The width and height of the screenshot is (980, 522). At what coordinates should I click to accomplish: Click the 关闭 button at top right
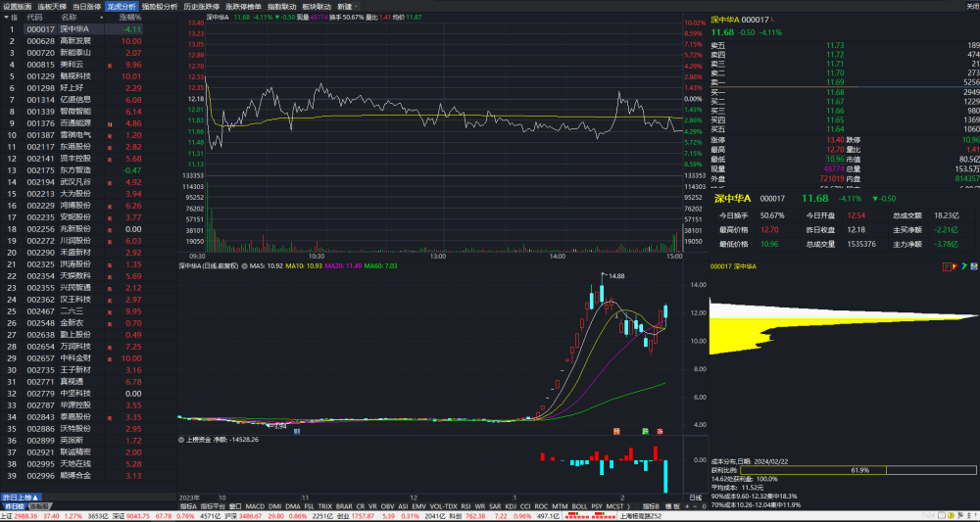click(973, 6)
